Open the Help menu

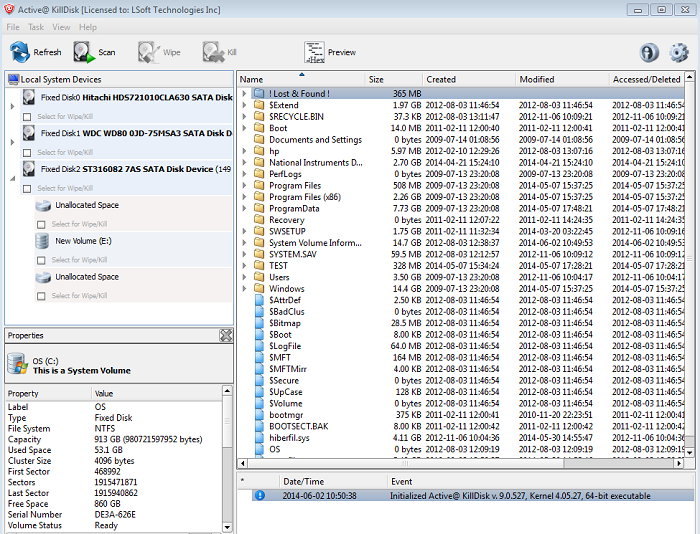(88, 27)
